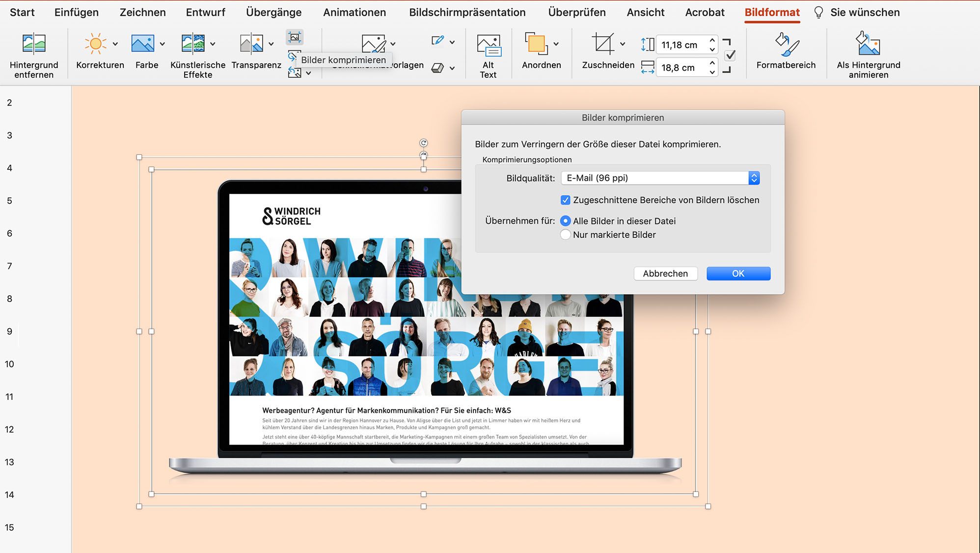Click the OK button
980x553 pixels.
click(738, 274)
